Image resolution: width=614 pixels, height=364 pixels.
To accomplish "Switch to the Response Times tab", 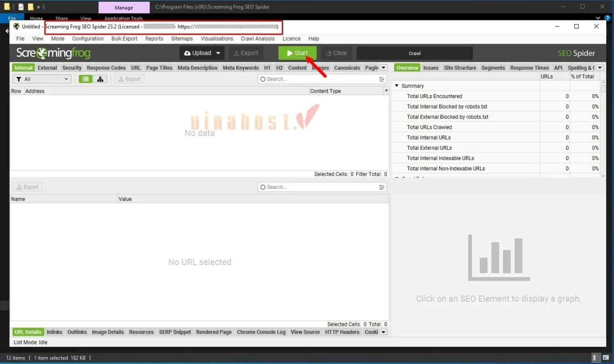I will [529, 68].
